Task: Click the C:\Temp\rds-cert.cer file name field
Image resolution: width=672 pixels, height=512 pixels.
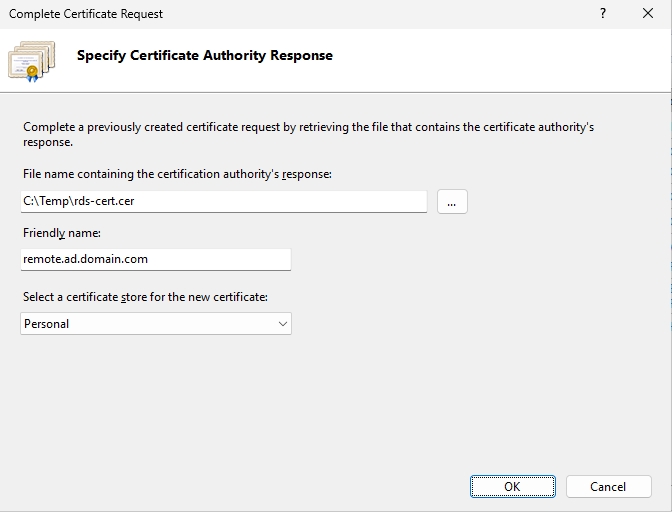Action: 223,201
